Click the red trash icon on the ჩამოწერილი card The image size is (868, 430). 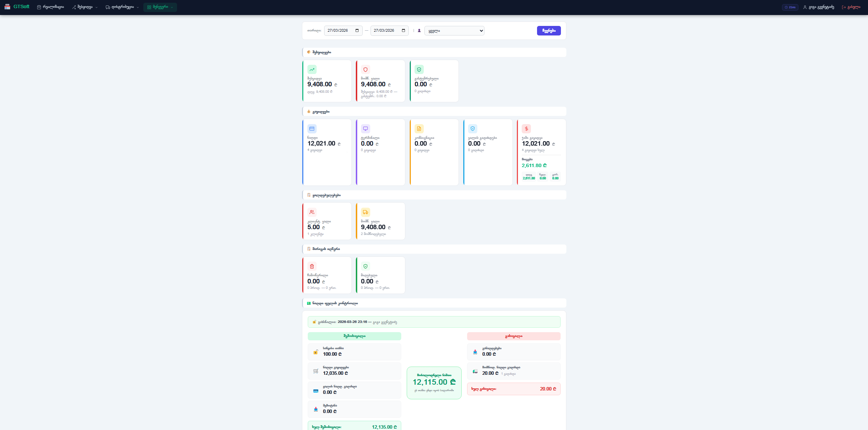point(312,266)
